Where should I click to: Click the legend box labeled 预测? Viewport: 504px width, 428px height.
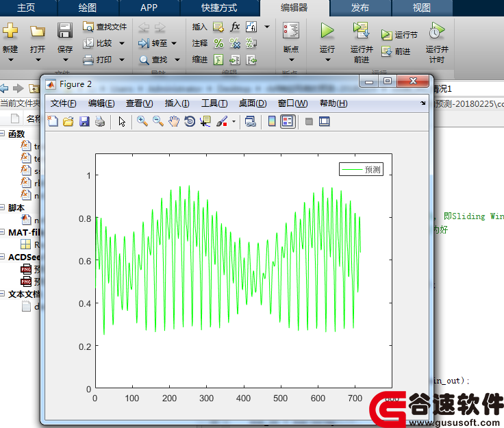[x=362, y=169]
